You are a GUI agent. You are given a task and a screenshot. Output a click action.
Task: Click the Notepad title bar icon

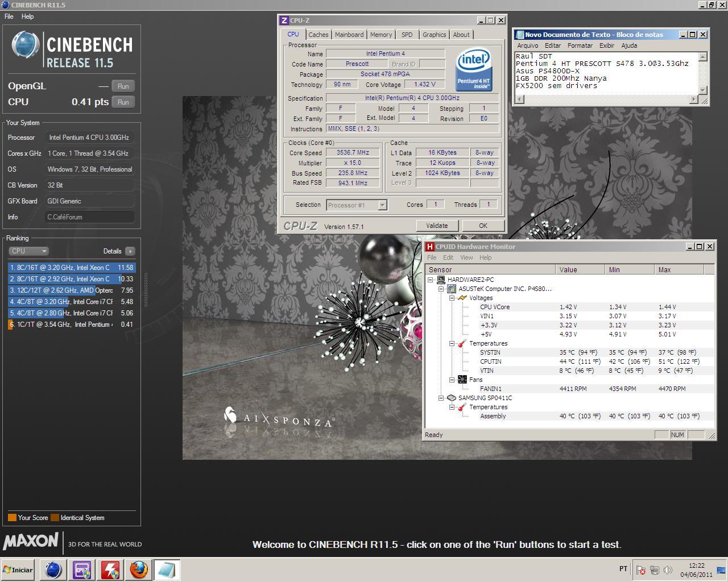coord(519,35)
